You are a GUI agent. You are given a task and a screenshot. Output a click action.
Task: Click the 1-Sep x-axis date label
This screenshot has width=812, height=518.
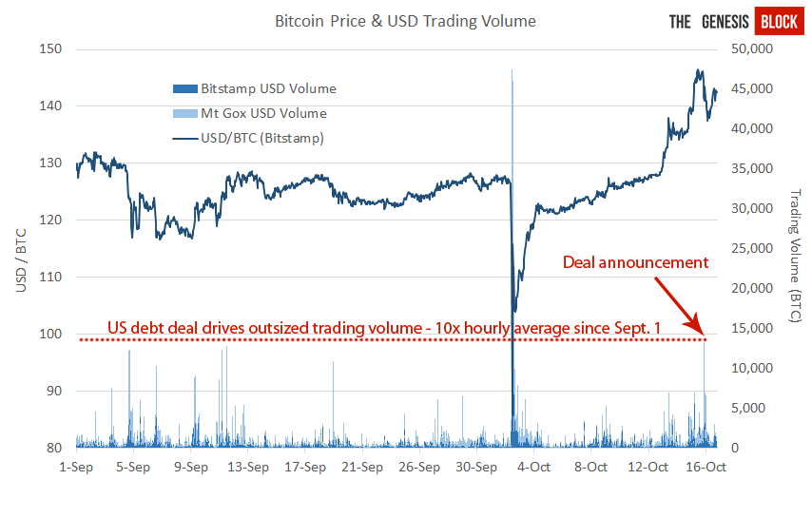pos(76,467)
